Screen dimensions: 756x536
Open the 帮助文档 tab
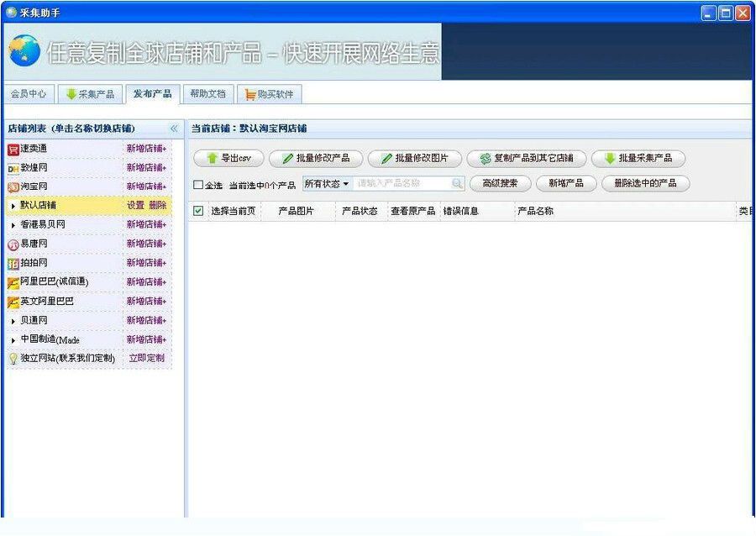point(207,94)
